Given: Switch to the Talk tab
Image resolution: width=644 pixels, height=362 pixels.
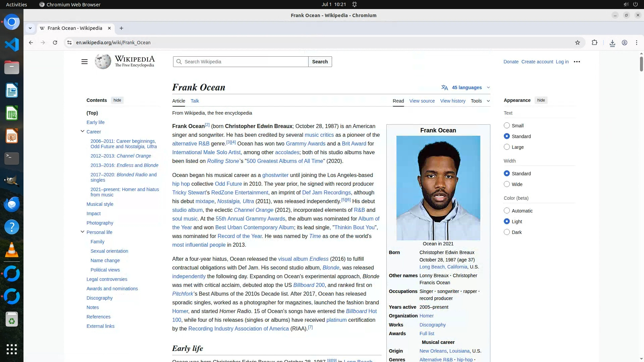Looking at the screenshot, I should click(x=195, y=101).
